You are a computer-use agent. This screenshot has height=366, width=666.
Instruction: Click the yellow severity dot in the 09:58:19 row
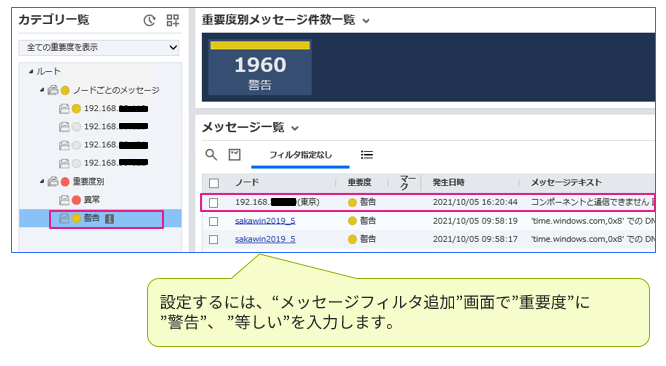pyautogui.click(x=352, y=221)
